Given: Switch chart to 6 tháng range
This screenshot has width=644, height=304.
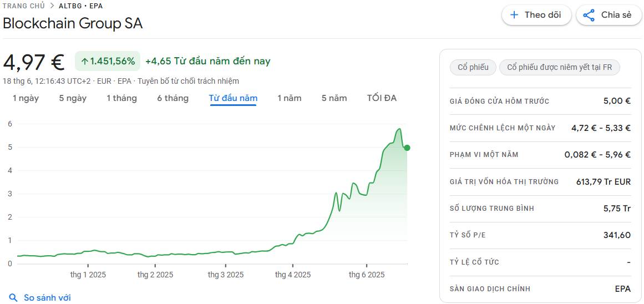Looking at the screenshot, I should [x=173, y=98].
